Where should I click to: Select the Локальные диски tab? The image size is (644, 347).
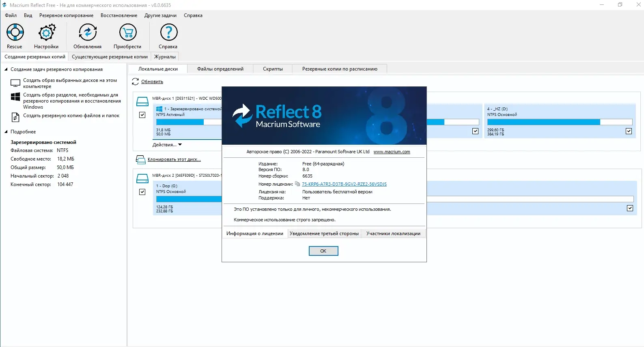(x=158, y=69)
